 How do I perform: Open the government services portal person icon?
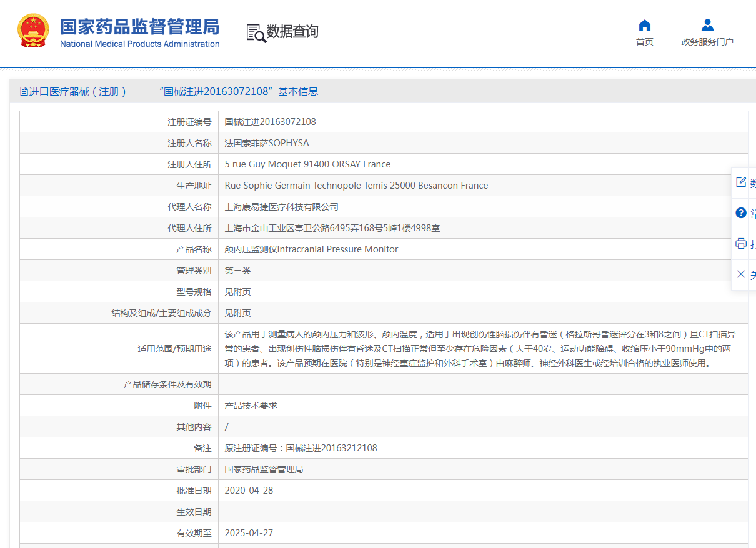point(707,25)
